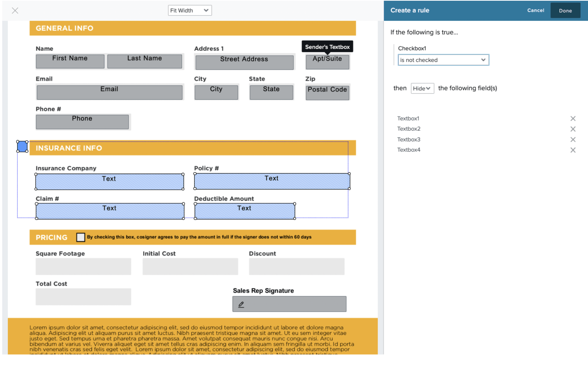Select Textbox4 in the fields list
The image size is (588, 376).
(409, 150)
